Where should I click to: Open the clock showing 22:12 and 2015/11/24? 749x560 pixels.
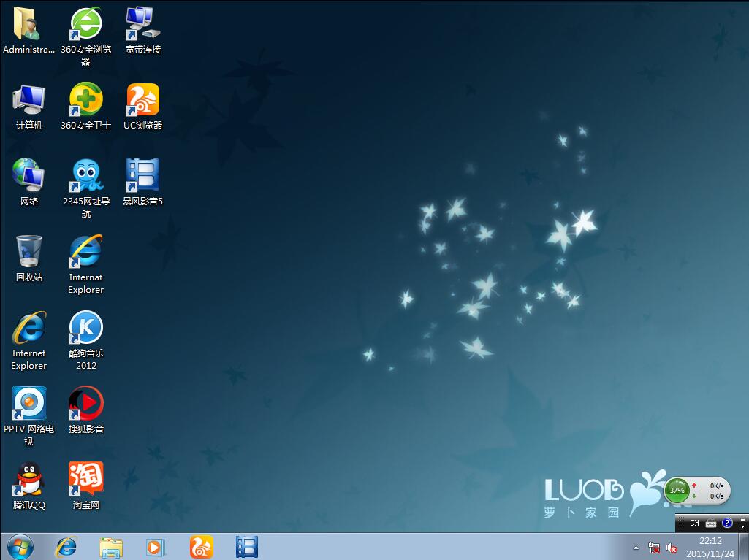pos(710,547)
